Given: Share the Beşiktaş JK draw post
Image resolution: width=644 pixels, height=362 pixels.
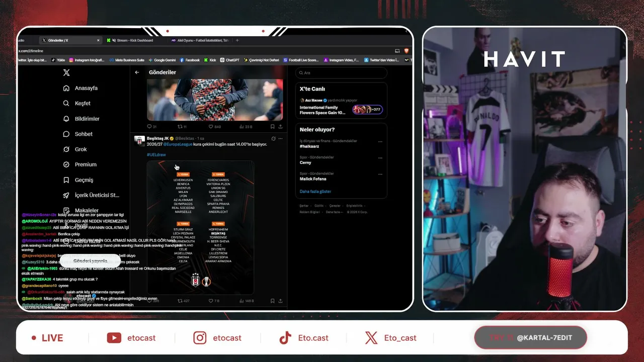Looking at the screenshot, I should [280, 301].
